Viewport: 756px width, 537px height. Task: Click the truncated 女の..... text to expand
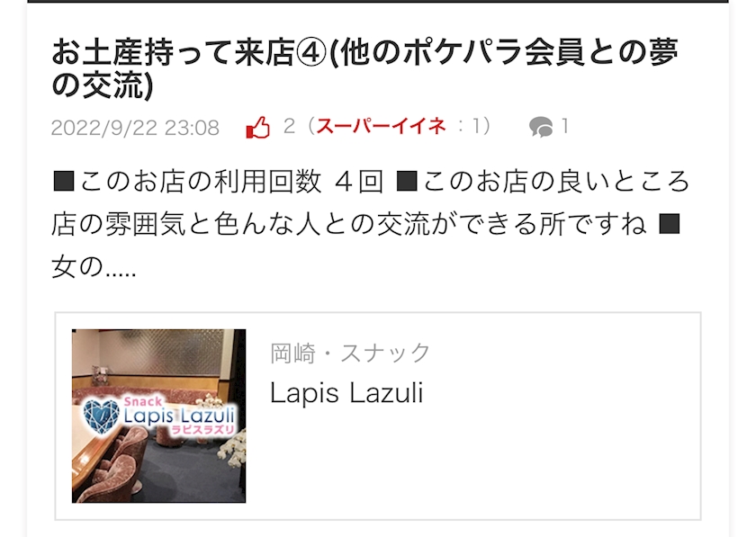94,267
